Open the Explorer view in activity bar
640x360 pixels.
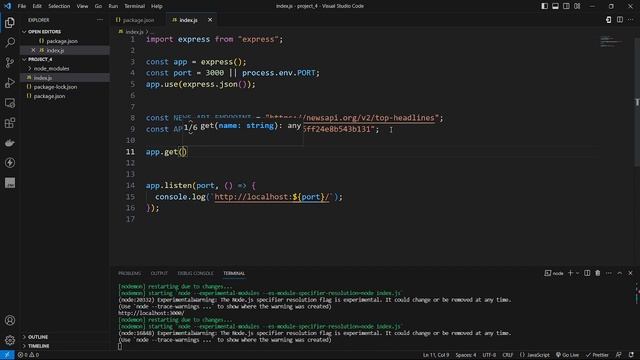[x=10, y=22]
